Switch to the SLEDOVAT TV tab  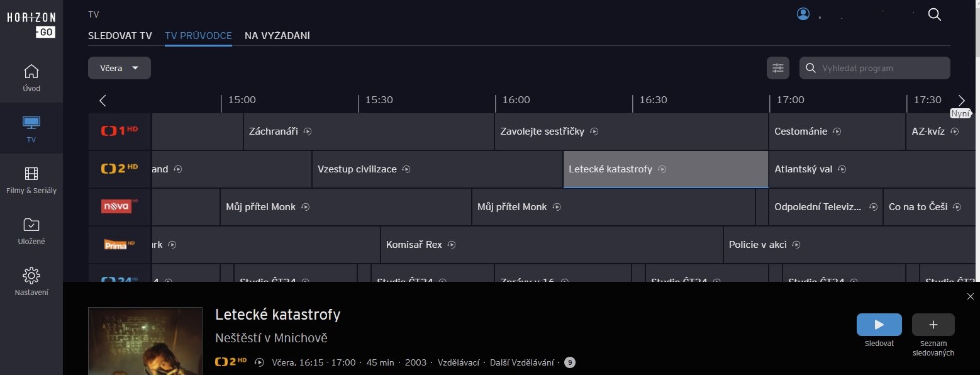120,36
